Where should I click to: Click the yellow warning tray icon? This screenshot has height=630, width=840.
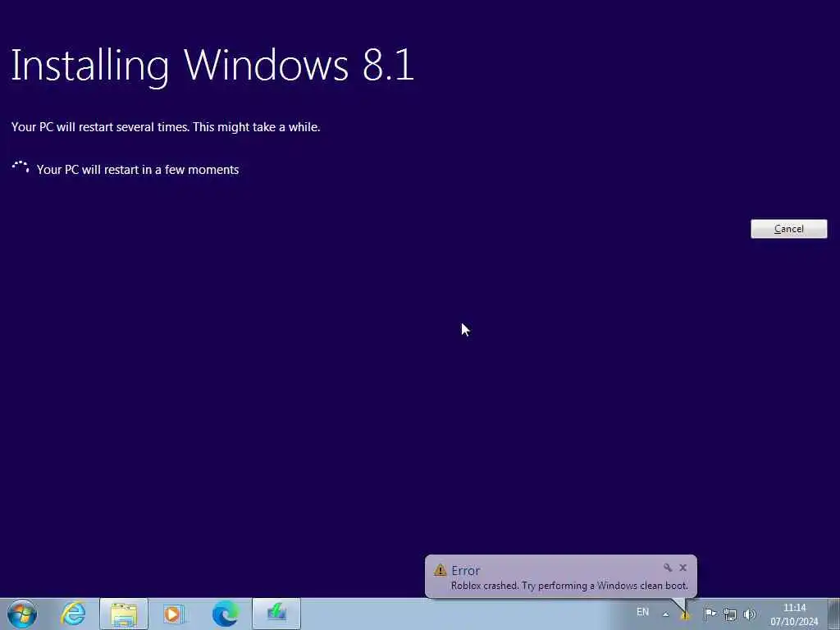click(685, 616)
